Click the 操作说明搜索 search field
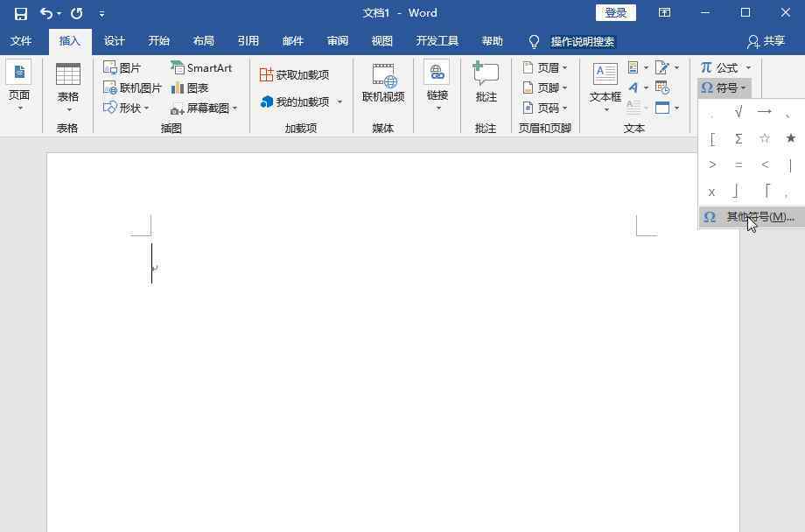The width and height of the screenshot is (805, 532). click(582, 41)
